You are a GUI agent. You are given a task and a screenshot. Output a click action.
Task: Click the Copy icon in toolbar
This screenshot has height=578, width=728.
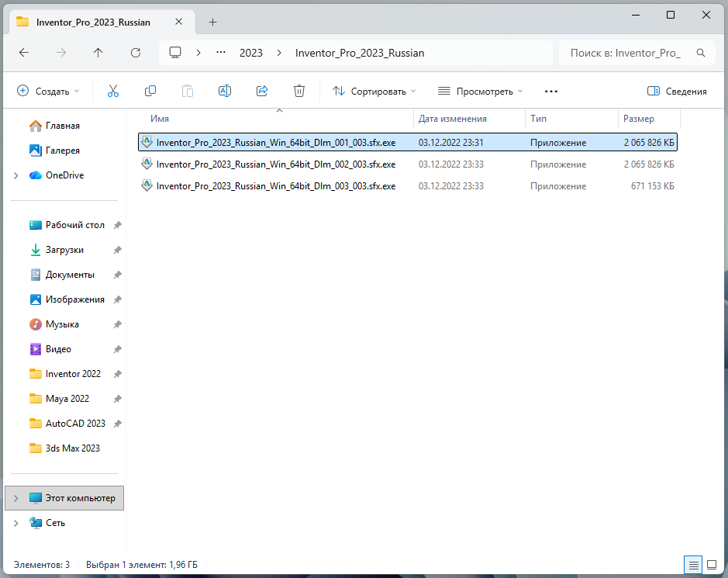[x=150, y=91]
